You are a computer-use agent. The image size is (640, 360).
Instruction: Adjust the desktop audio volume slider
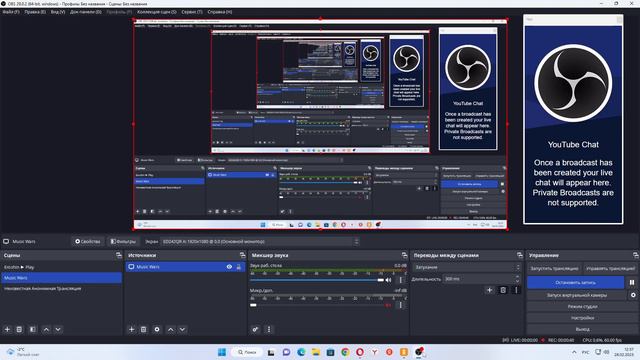317,280
